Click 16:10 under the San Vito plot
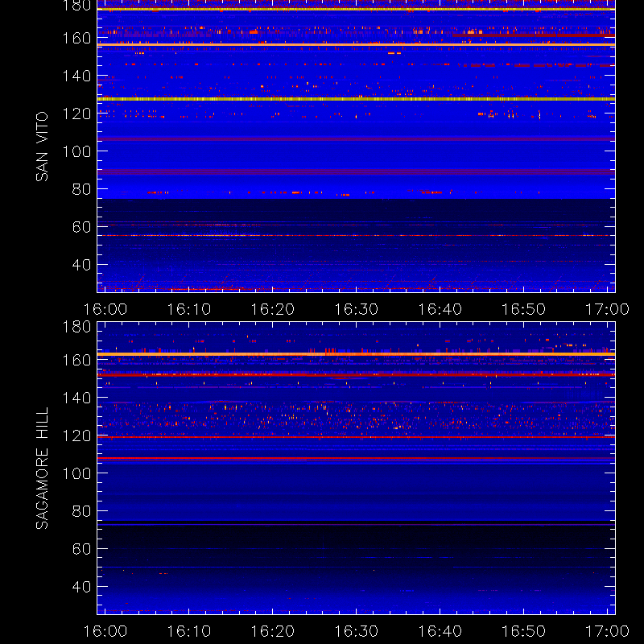This screenshot has height=644, width=644. pyautogui.click(x=189, y=309)
